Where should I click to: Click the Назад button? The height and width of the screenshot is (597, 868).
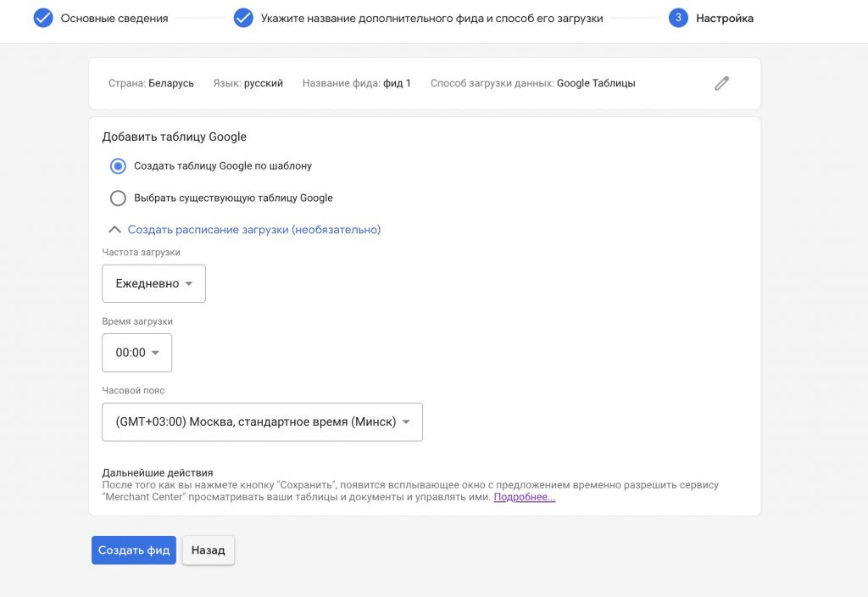click(x=209, y=550)
